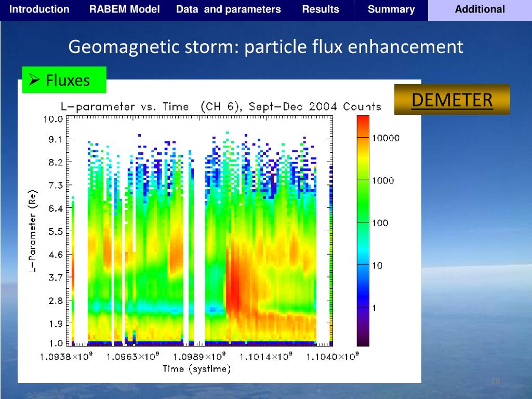The image size is (532, 399).
Task: Click the green Fluxes label box
Action: pos(64,79)
